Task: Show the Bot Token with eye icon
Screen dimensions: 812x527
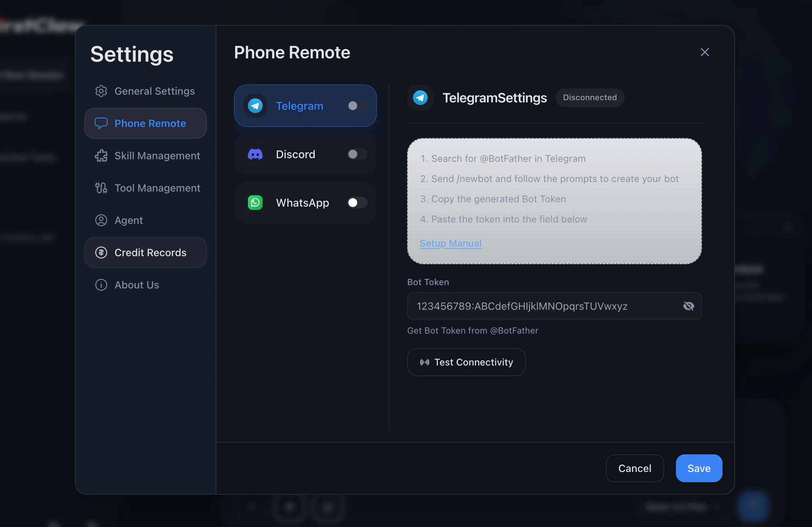Action: pos(688,306)
